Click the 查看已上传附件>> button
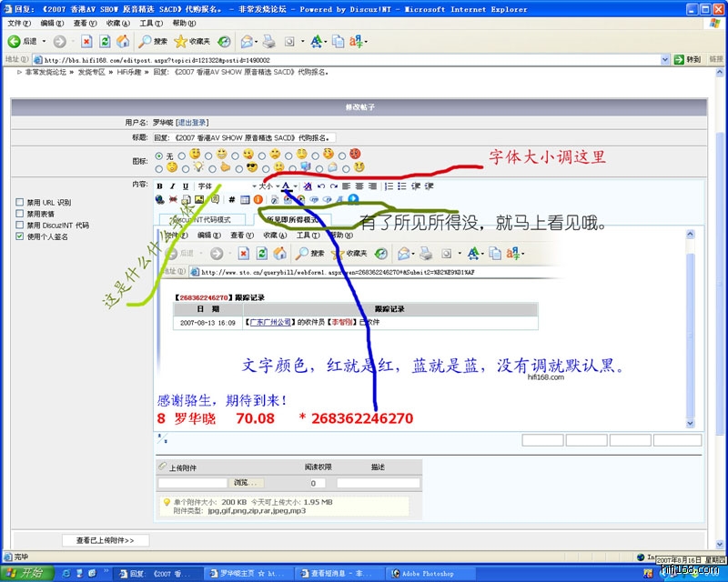 coord(106,540)
